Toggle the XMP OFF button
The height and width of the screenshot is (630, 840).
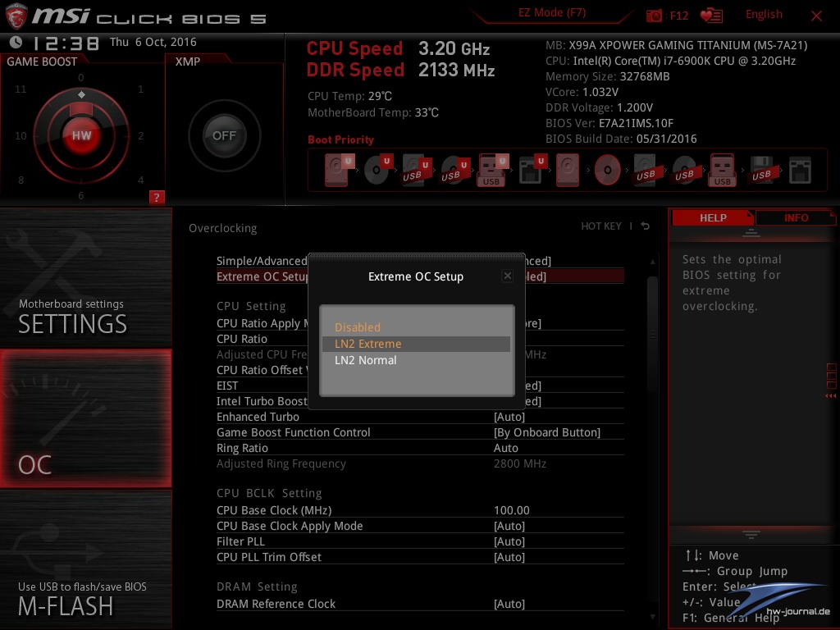pos(224,135)
